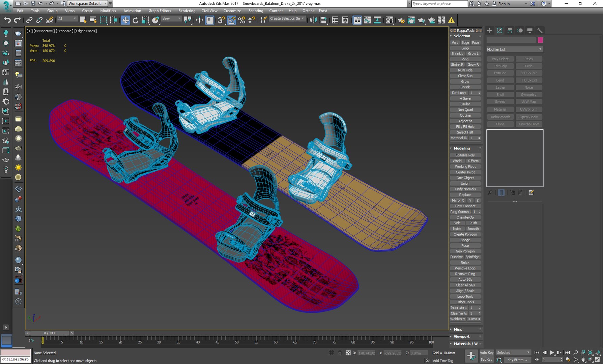Toggle the Absolute Mode Transform Type-In icon
The height and width of the screenshot is (364, 603).
(348, 353)
